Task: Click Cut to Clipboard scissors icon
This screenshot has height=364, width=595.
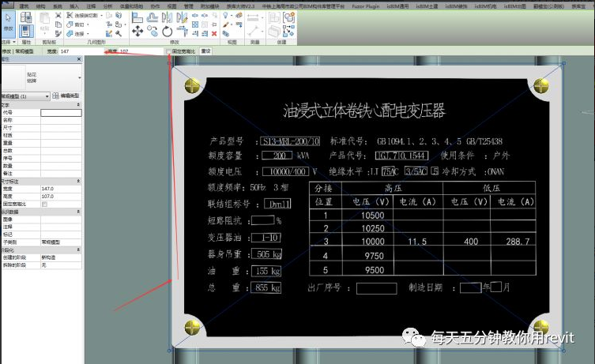Action: [x=58, y=15]
